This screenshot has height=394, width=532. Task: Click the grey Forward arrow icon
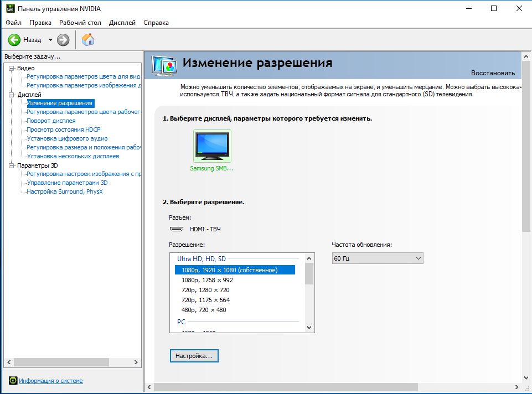click(63, 40)
